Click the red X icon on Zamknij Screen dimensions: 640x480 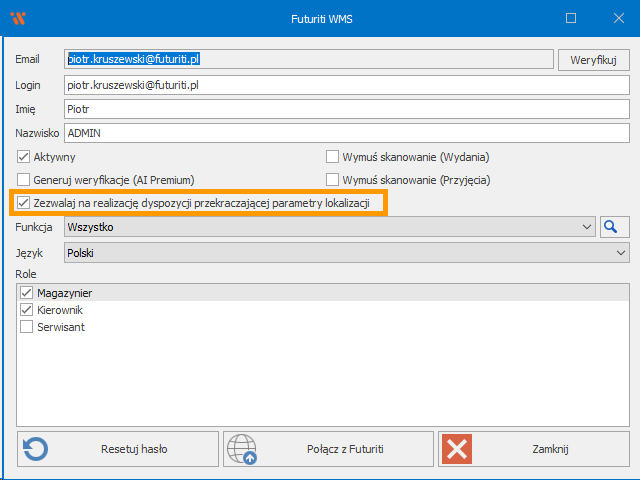[457, 449]
